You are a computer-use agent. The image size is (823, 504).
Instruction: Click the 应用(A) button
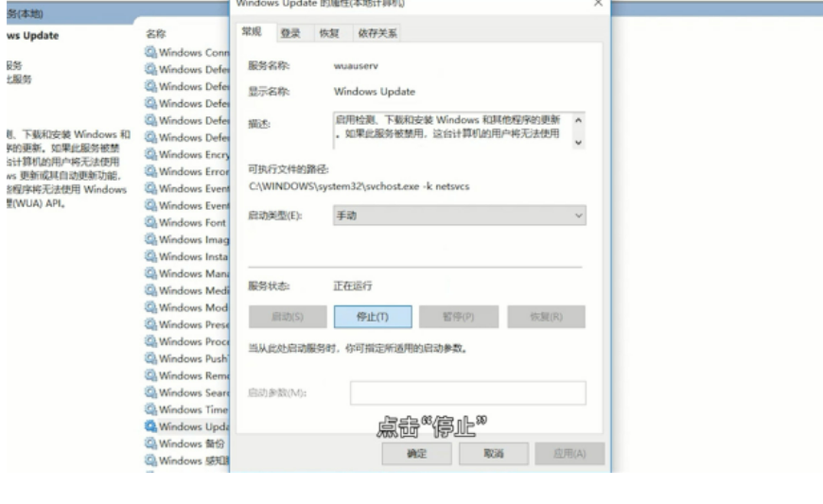tap(569, 454)
